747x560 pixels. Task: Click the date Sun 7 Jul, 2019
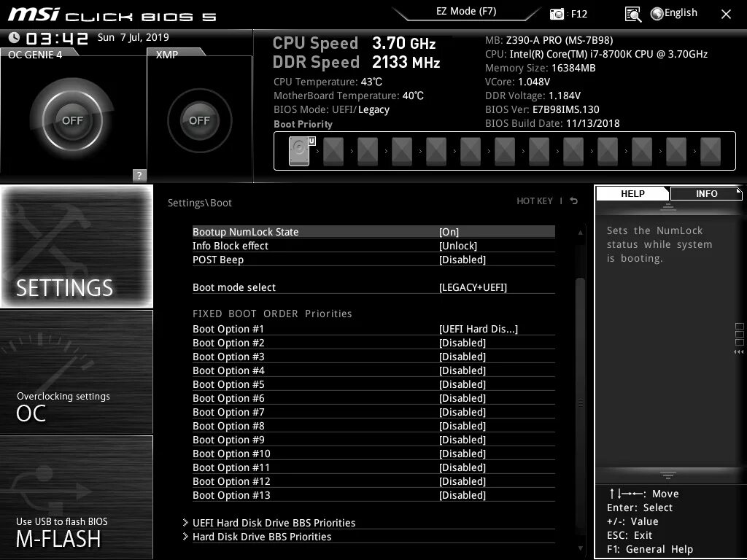pos(133,37)
